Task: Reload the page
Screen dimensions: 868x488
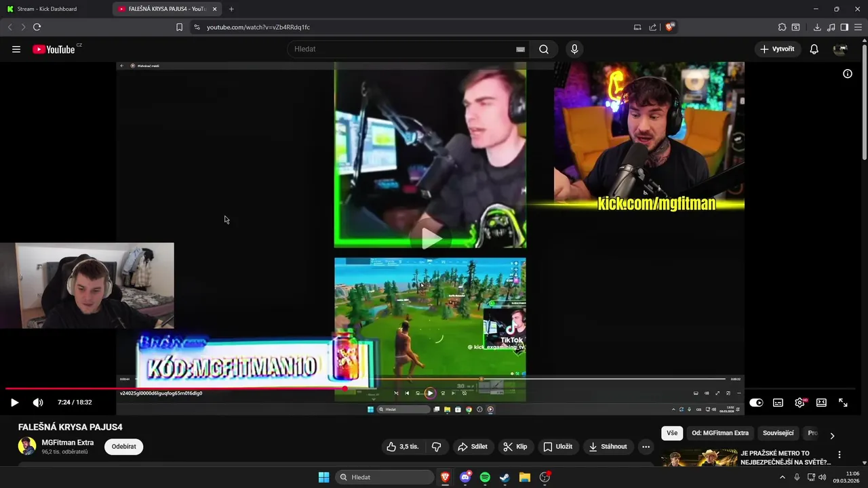Action: tap(37, 27)
